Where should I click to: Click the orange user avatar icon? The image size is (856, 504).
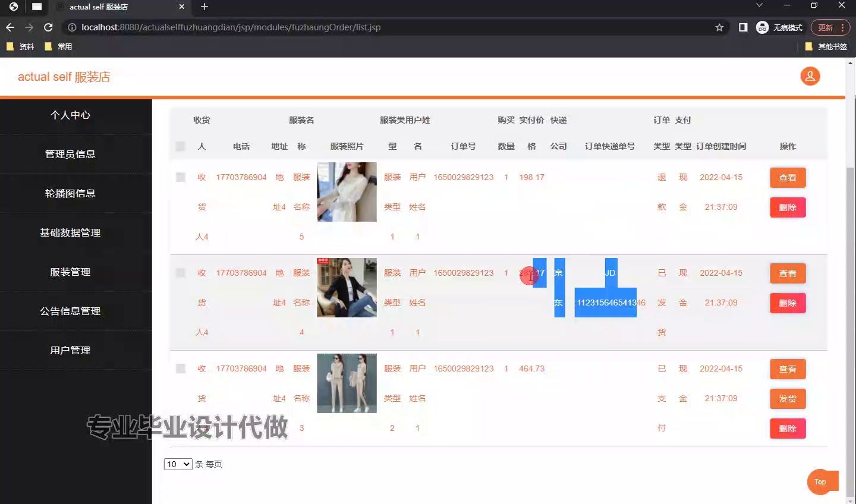[x=810, y=76]
